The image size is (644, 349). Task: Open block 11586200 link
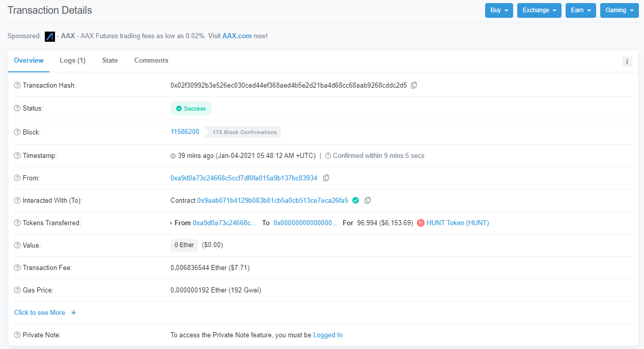pos(185,131)
